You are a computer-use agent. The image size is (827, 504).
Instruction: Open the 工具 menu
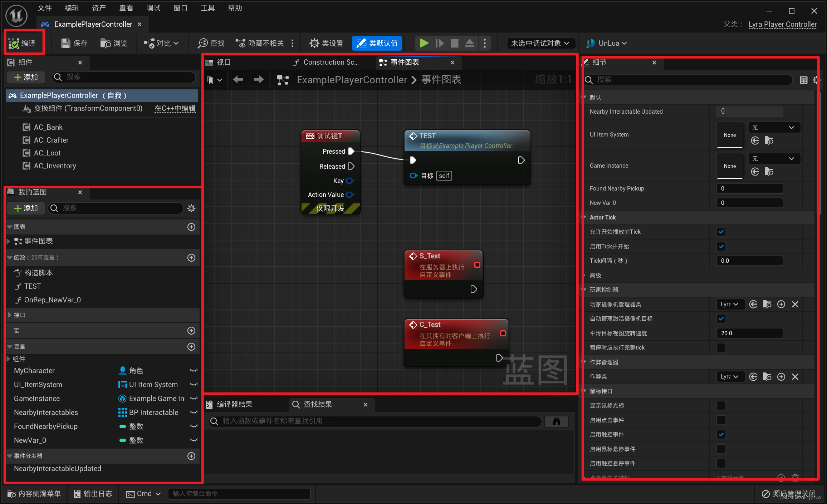point(208,8)
